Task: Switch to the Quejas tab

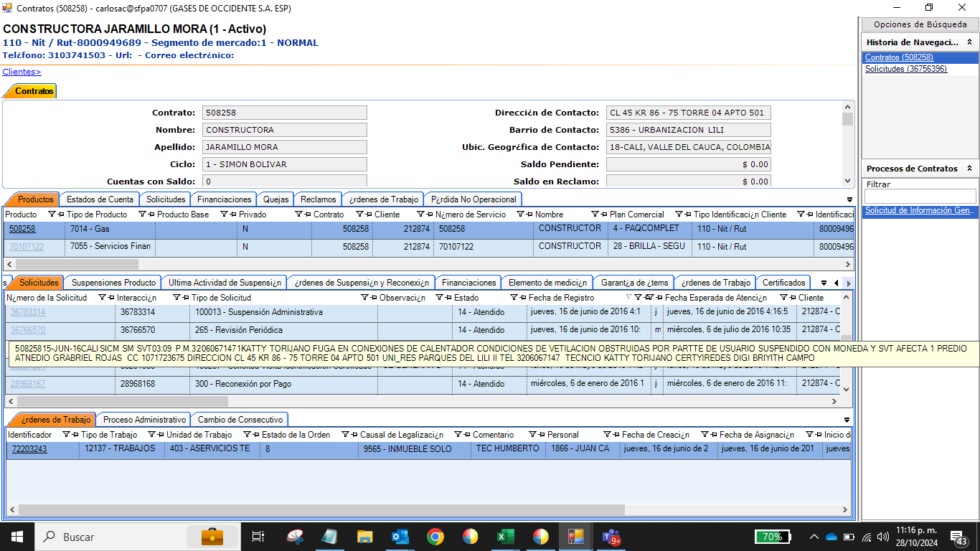Action: pos(275,199)
